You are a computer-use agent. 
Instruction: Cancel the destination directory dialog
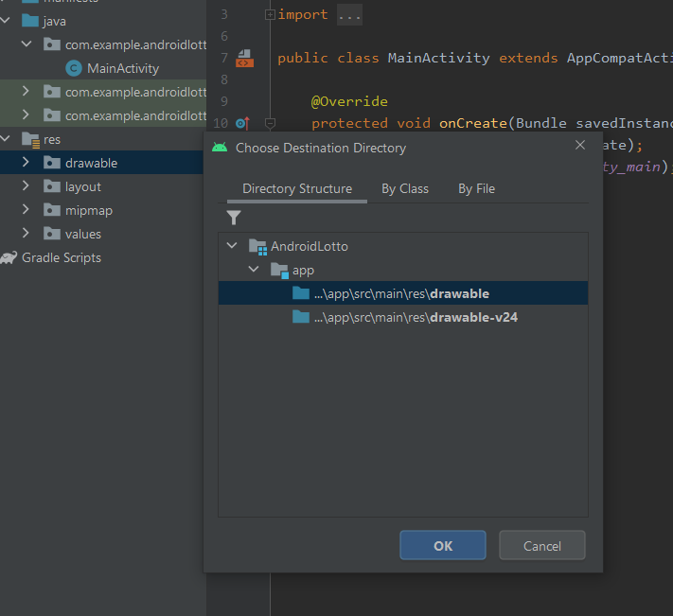(x=541, y=545)
